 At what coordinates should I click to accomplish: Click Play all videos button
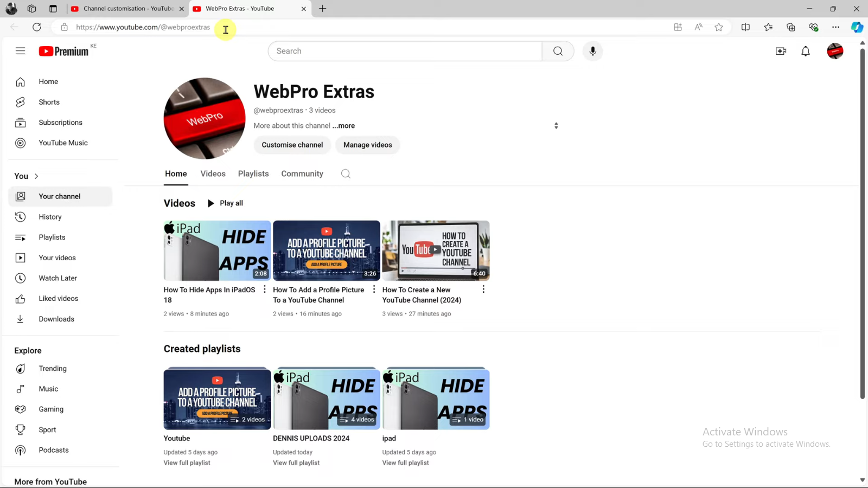tap(225, 203)
